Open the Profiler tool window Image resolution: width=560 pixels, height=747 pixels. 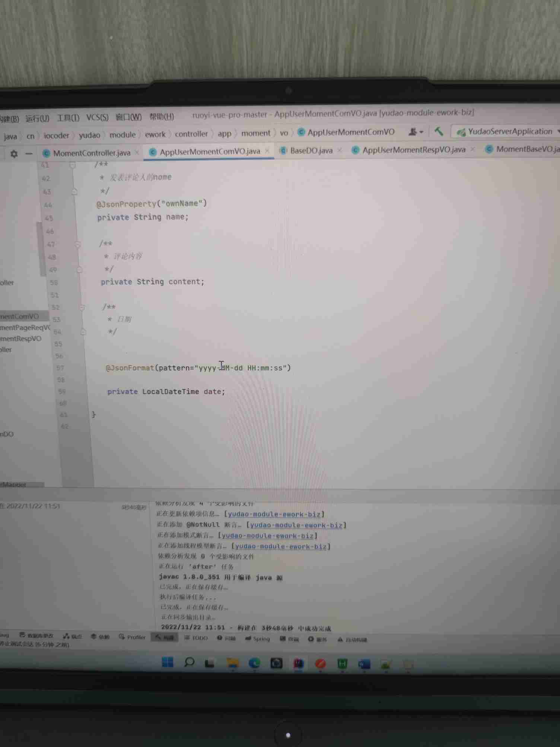(132, 637)
